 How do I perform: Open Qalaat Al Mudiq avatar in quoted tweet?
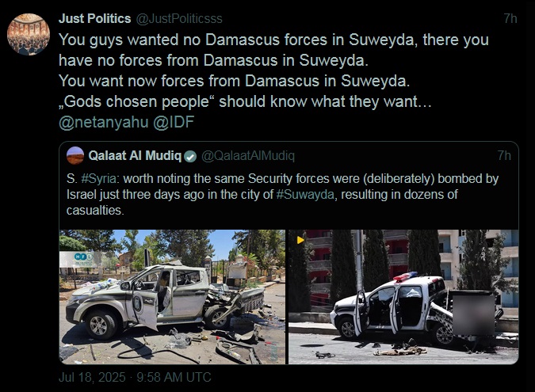[75, 155]
